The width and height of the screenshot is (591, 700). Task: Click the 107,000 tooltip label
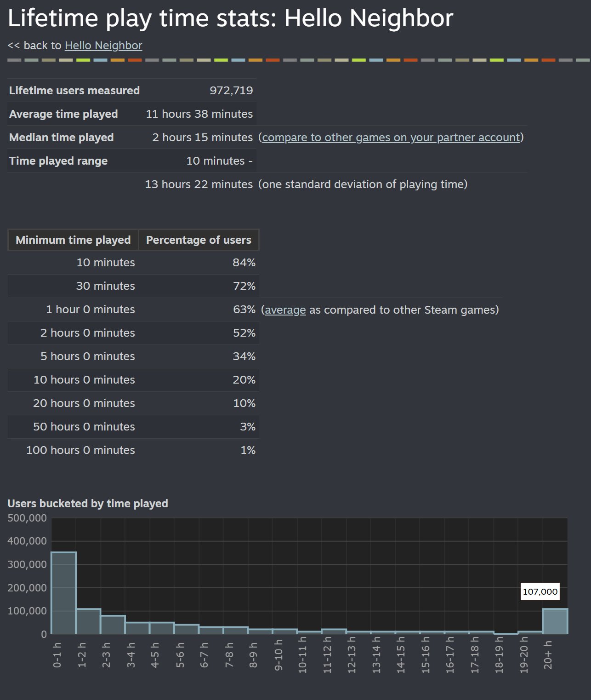coord(540,591)
